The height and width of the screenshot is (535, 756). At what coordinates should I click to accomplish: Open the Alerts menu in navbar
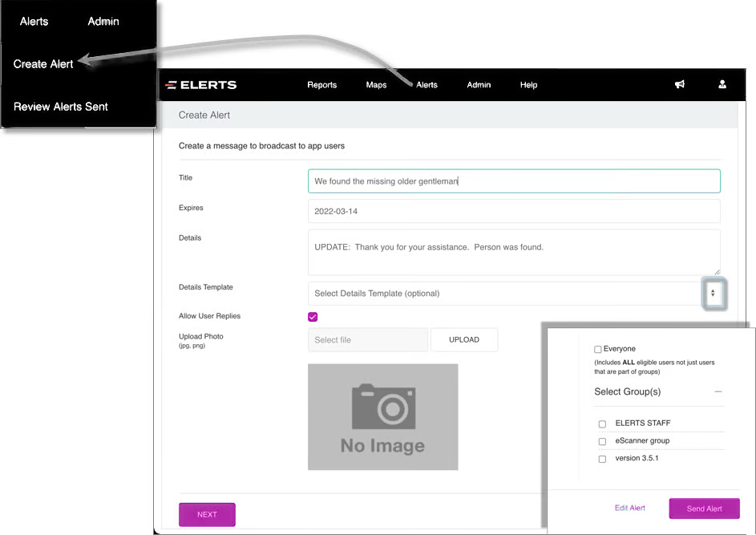click(427, 85)
